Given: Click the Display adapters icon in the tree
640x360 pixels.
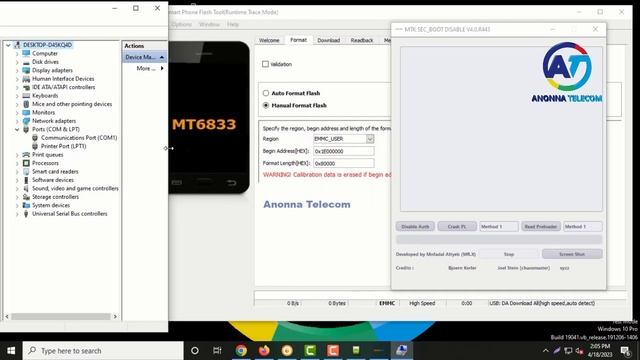Looking at the screenshot, I should (27, 70).
